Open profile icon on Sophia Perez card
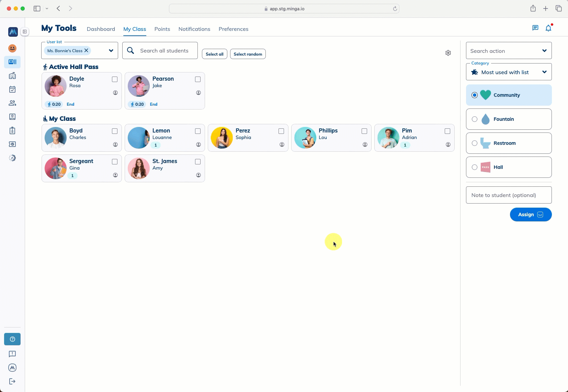The width and height of the screenshot is (568, 392). [282, 145]
